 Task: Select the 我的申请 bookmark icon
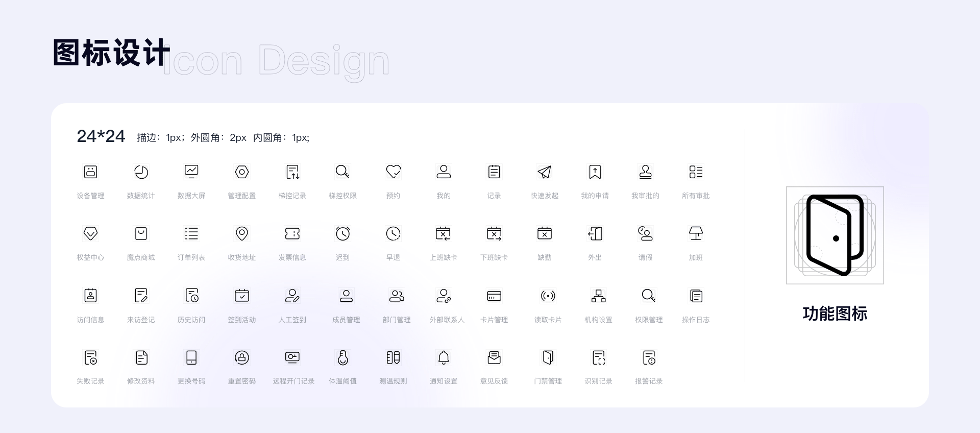[x=595, y=172]
